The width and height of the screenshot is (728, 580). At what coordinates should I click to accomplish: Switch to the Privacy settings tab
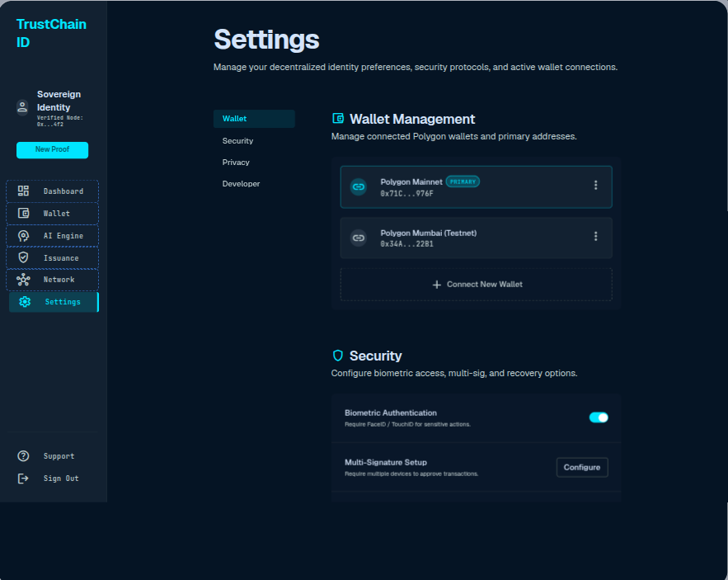254,163
